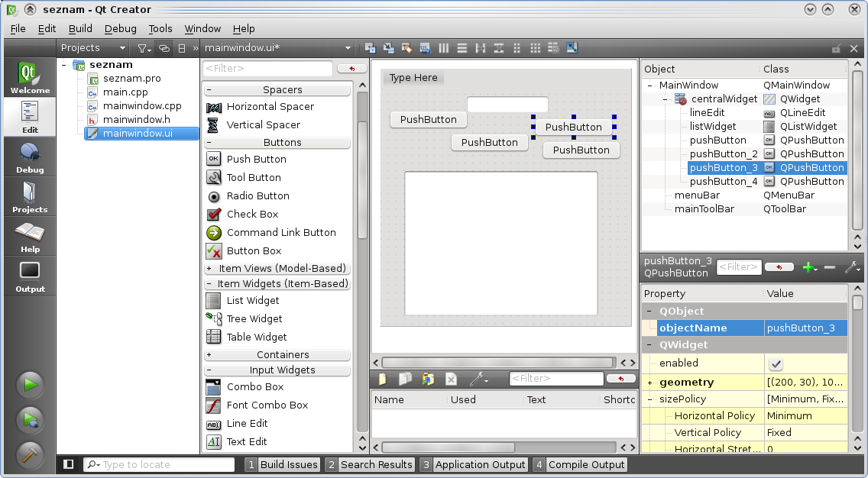868x478 pixels.
Task: Open the Build menu
Action: coord(80,29)
